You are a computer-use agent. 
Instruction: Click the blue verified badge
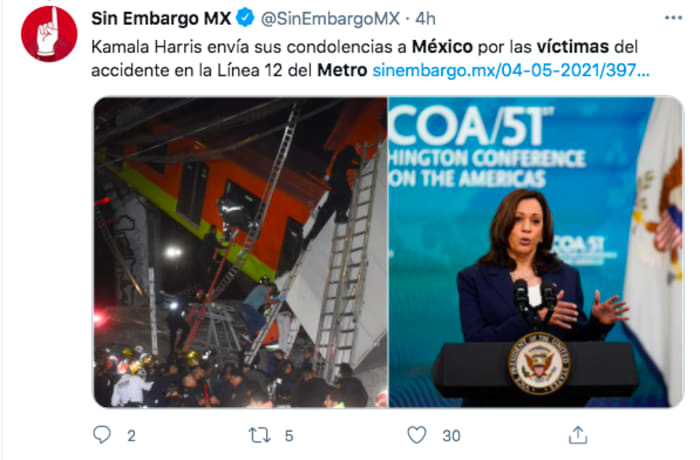pyautogui.click(x=245, y=18)
